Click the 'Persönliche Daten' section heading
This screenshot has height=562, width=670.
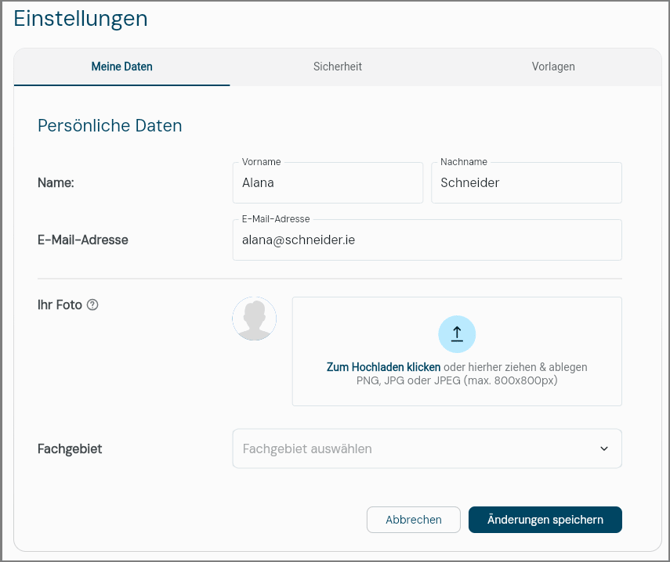click(110, 126)
